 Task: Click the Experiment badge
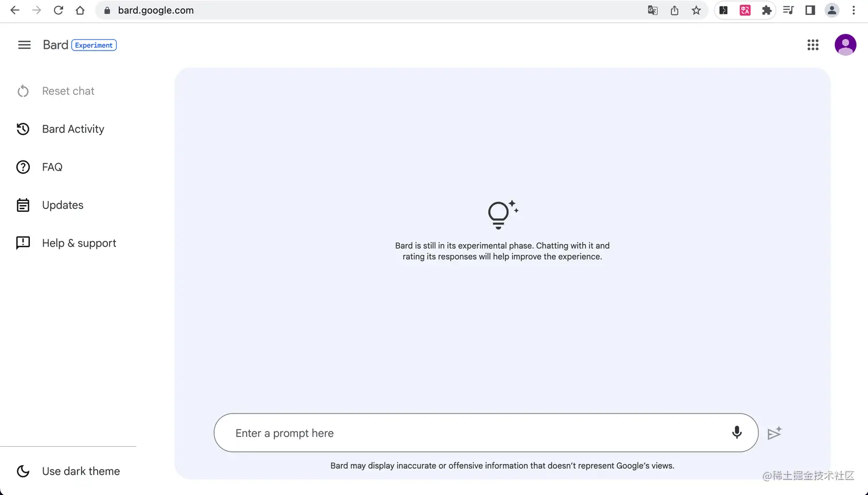tap(94, 45)
